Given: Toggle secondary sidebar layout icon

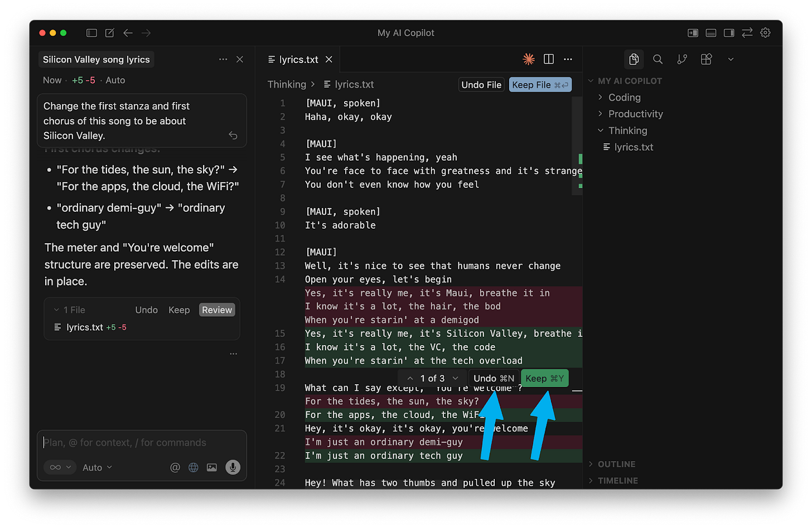Looking at the screenshot, I should pos(729,33).
